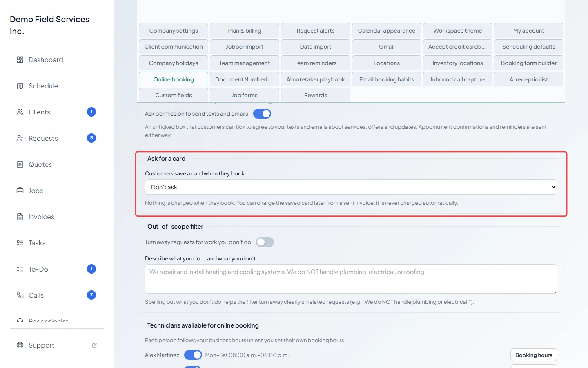The height and width of the screenshot is (368, 588).
Task: Click the external link icon beside Support
Action: tap(95, 345)
